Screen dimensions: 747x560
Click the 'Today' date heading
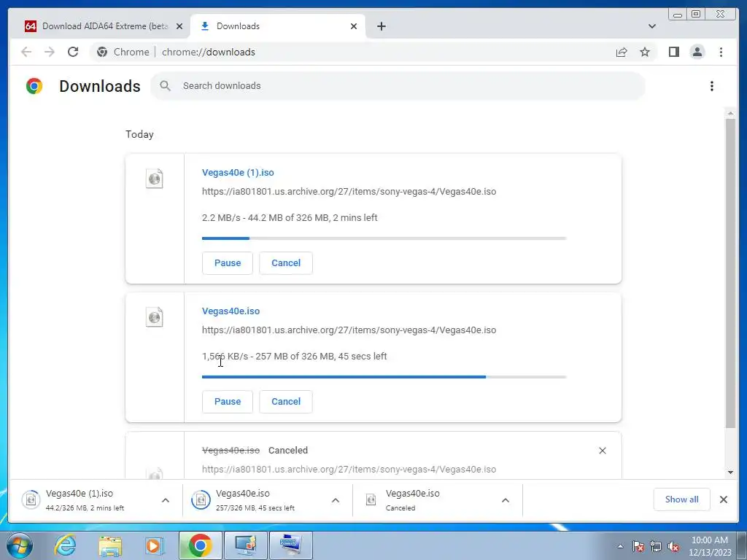(x=139, y=134)
